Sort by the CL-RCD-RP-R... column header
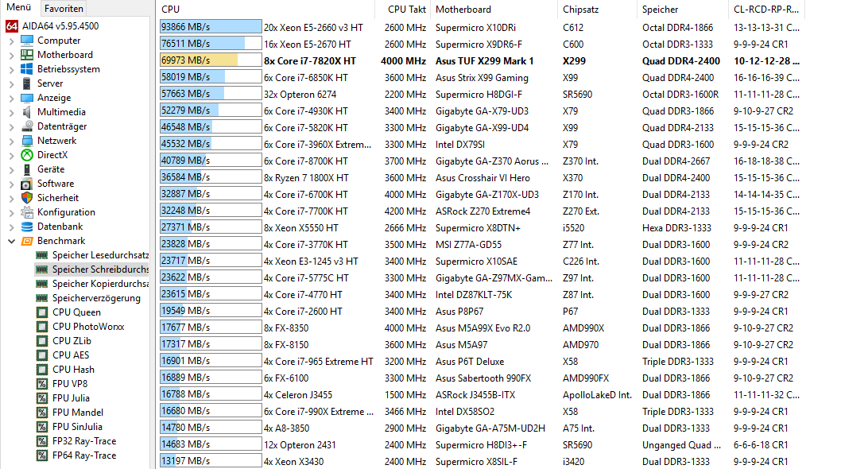The width and height of the screenshot is (868, 469). coord(767,10)
